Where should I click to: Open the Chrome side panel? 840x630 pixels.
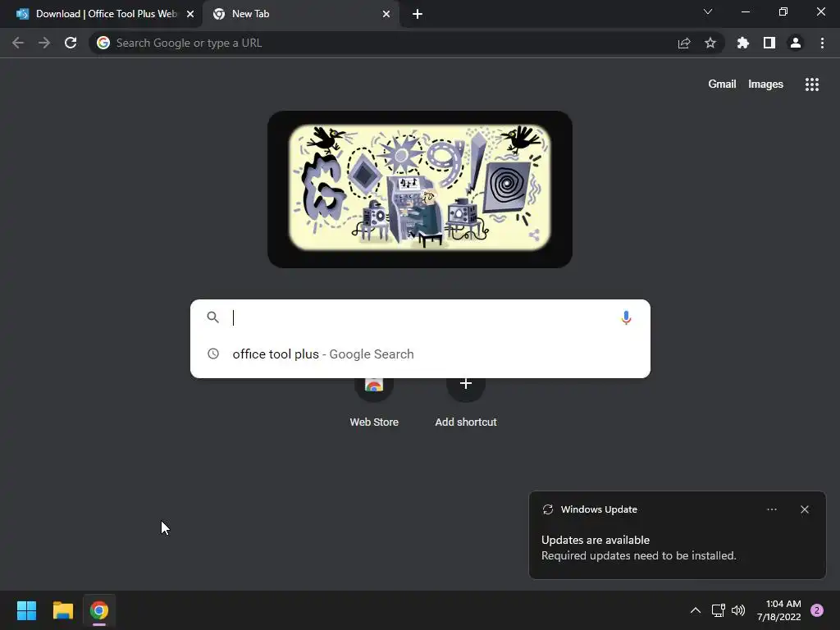(x=769, y=43)
